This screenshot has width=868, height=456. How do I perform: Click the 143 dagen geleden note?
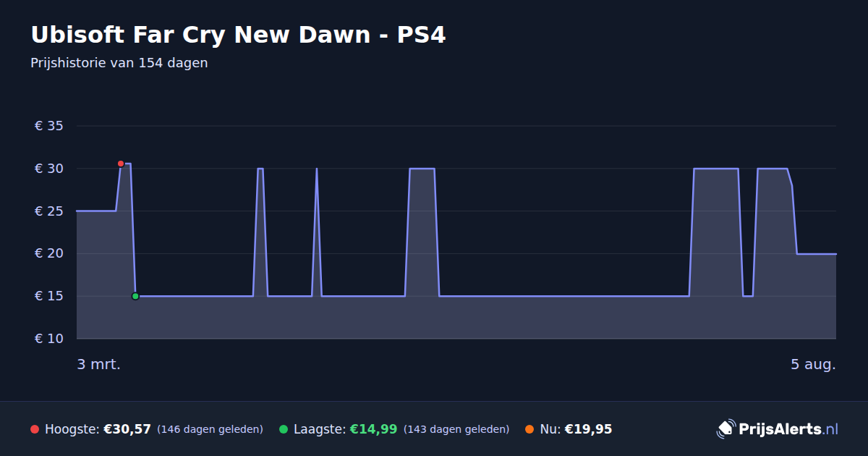(456, 429)
